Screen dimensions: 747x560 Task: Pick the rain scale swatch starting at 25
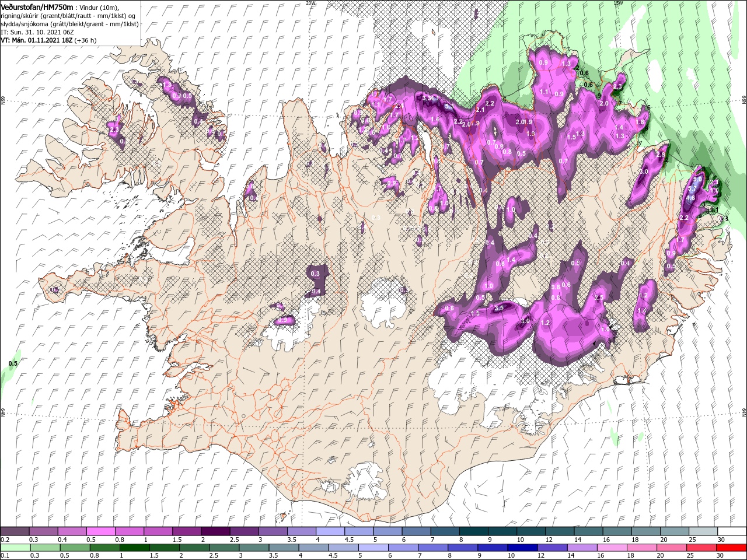point(701,548)
